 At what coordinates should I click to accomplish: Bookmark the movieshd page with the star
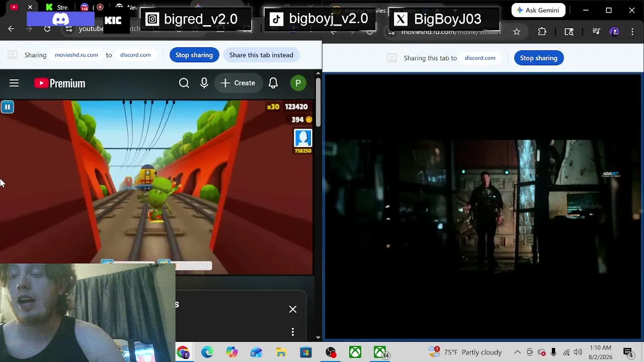[x=517, y=32]
